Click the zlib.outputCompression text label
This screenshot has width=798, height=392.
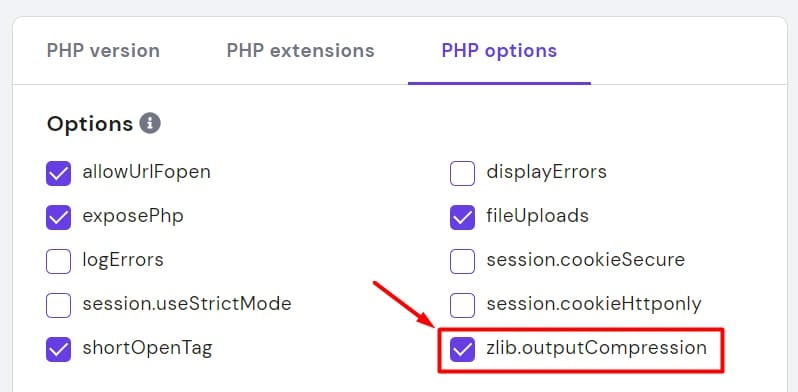596,348
